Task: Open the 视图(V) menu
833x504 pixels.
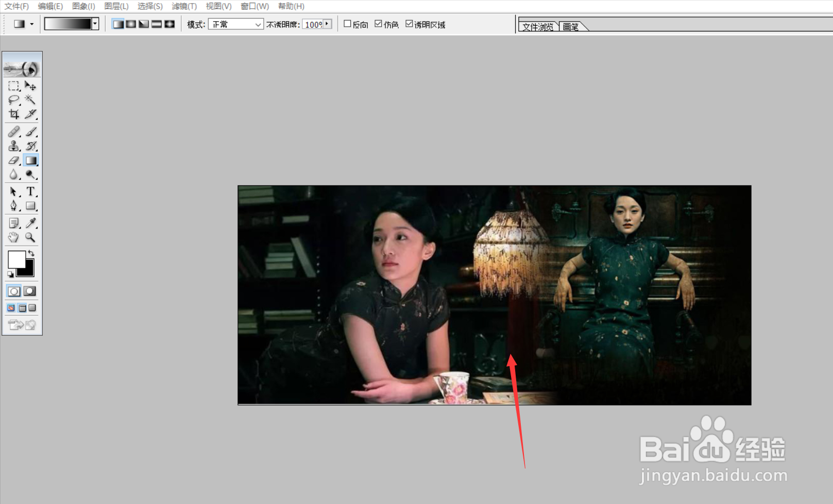Action: coord(219,6)
